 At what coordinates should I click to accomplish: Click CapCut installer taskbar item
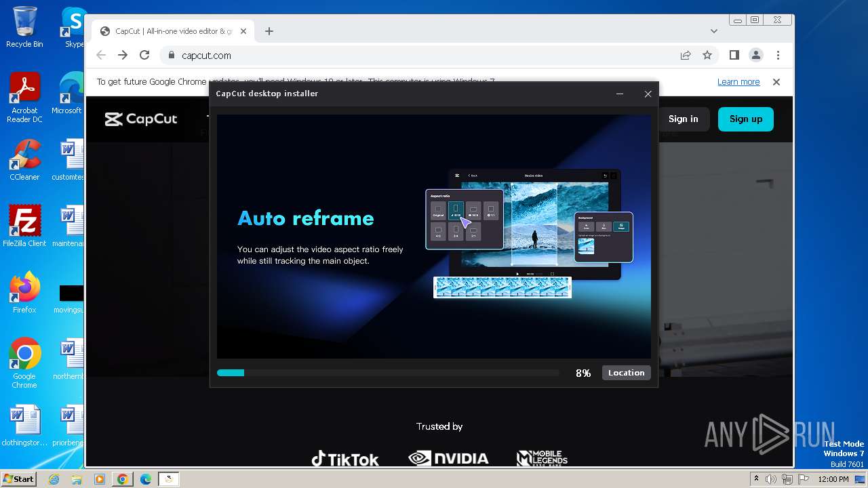(x=169, y=479)
